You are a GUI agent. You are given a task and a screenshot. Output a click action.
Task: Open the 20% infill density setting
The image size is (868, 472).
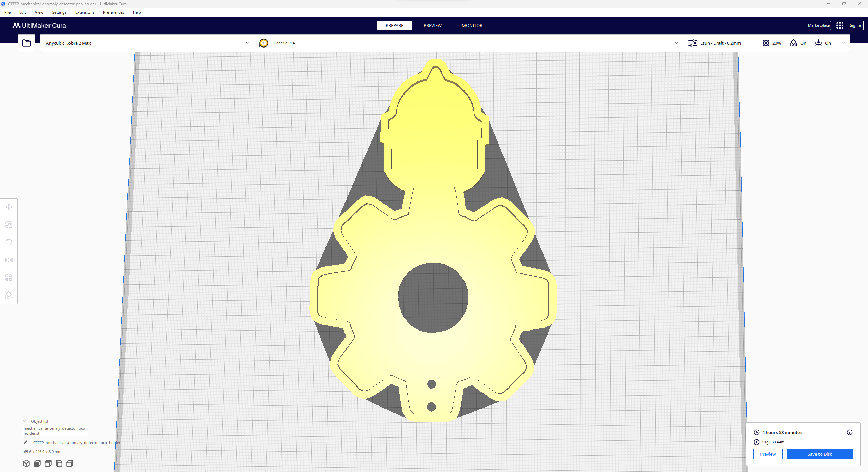pyautogui.click(x=772, y=43)
